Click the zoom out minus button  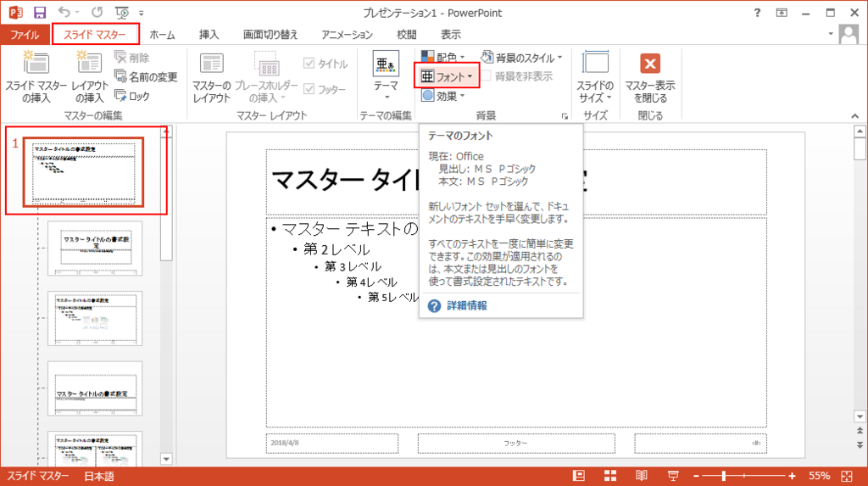(x=697, y=476)
